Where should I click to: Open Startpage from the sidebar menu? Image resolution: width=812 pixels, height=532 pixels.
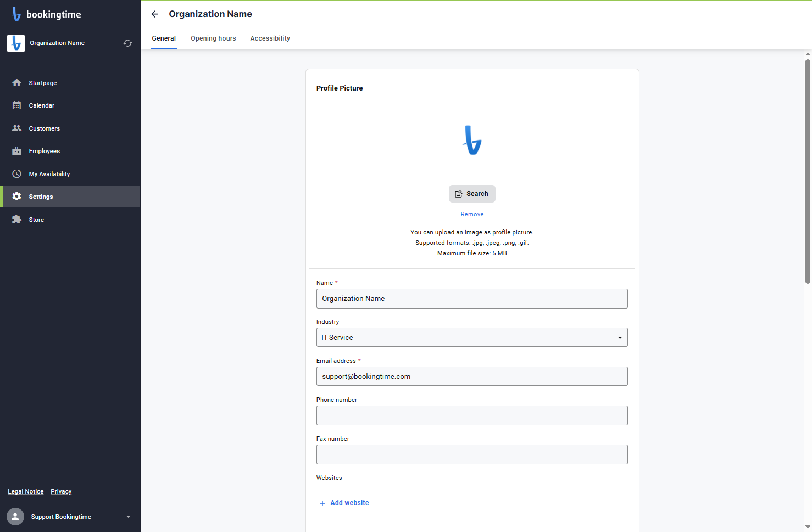70,83
